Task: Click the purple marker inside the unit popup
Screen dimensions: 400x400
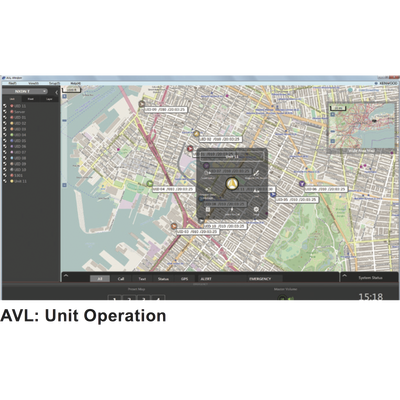Action: 206,165
